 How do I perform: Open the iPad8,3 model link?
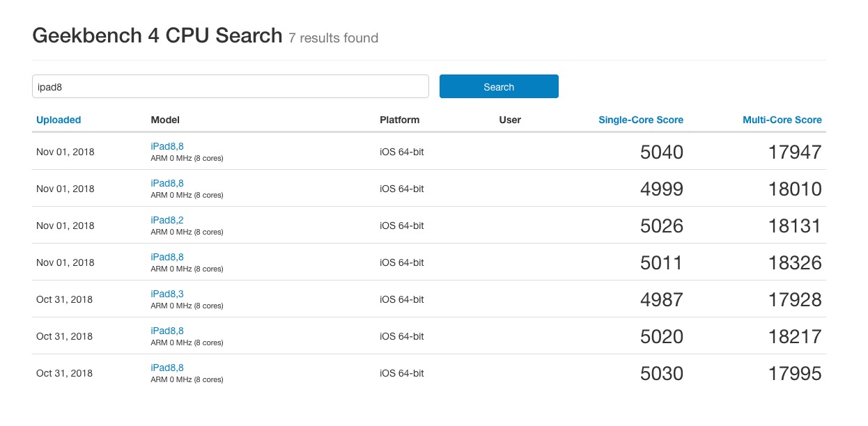[x=167, y=294]
